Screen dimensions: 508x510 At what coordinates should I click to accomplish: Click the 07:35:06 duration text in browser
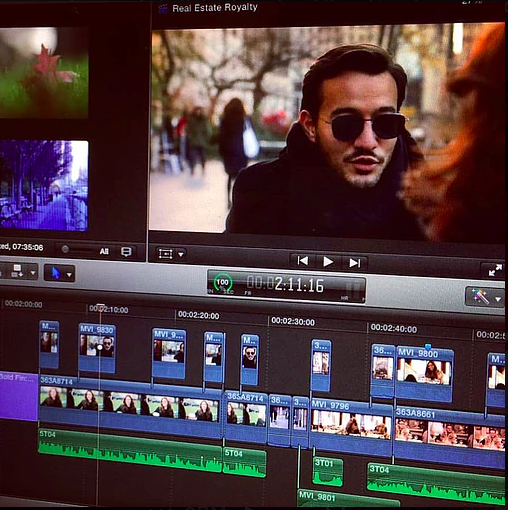tap(28, 247)
